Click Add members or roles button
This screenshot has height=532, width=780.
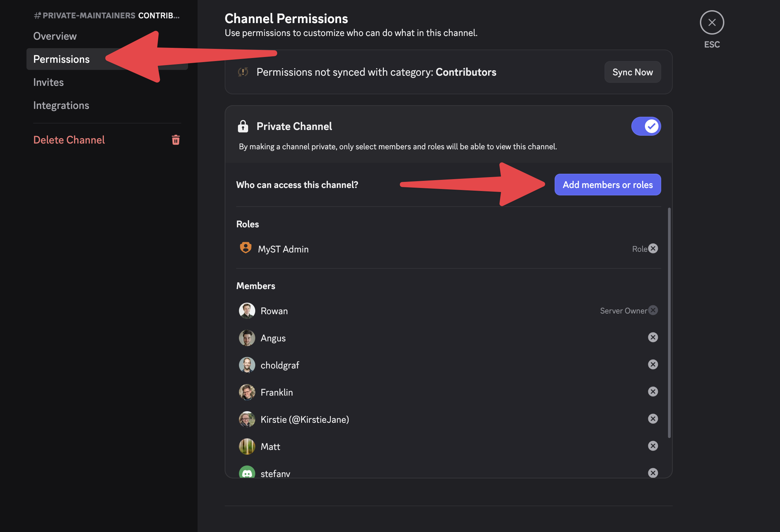click(x=607, y=185)
